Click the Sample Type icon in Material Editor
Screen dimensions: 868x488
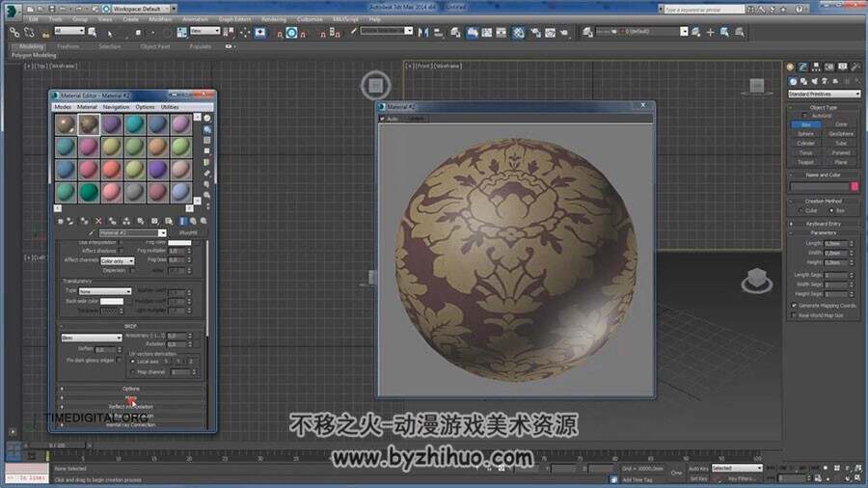207,119
